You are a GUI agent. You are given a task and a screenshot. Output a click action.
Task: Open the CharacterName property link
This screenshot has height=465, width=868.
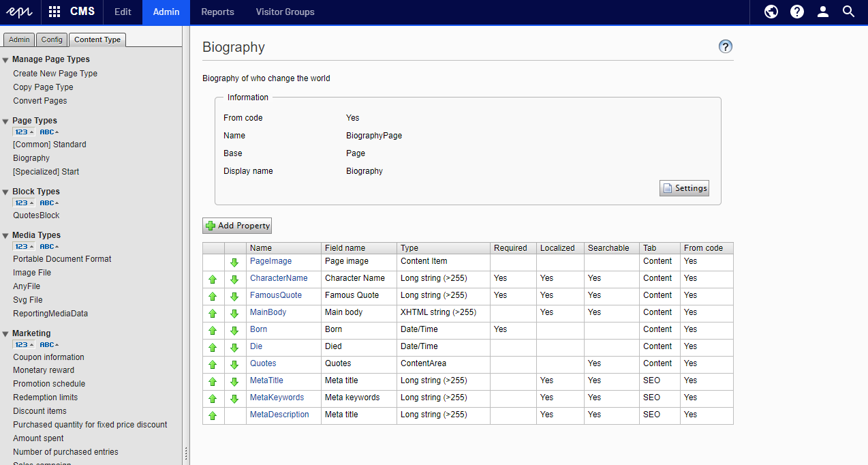tap(279, 278)
